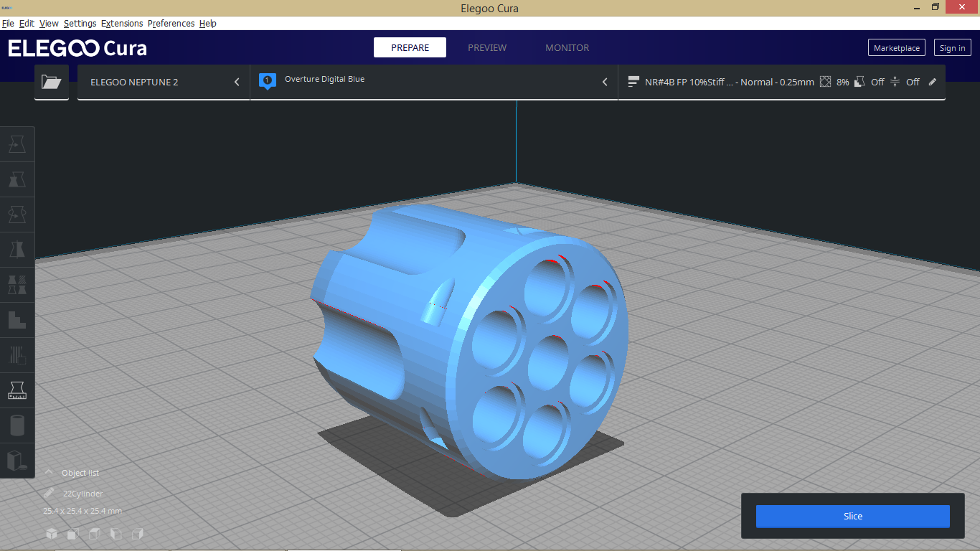Select the Move tool in the left toolbar

coord(17,143)
